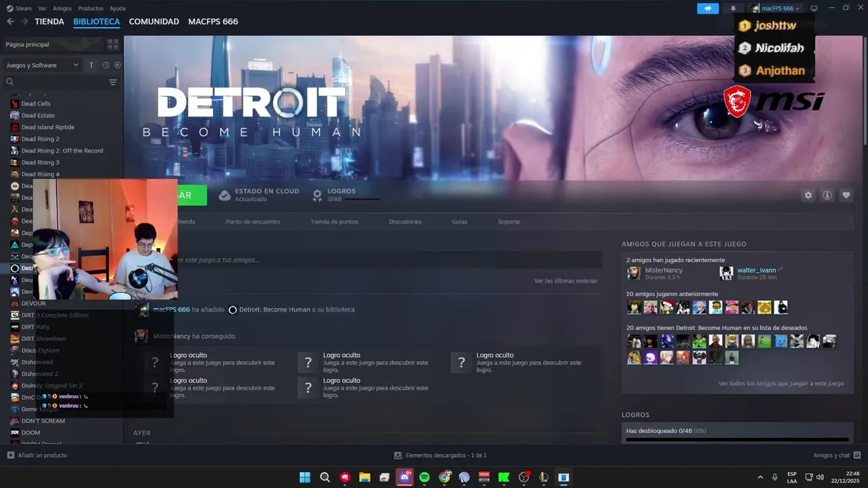
Task: Click Ver todos los amigos link
Action: click(x=781, y=384)
